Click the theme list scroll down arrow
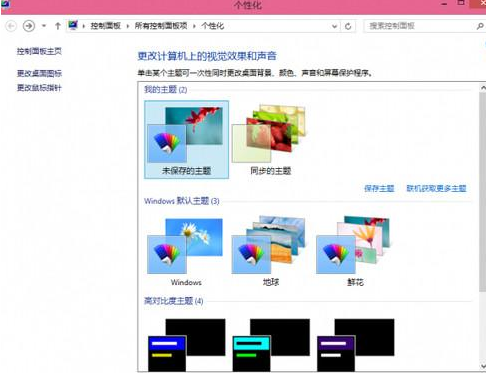This screenshot has height=375, width=486. point(483,366)
